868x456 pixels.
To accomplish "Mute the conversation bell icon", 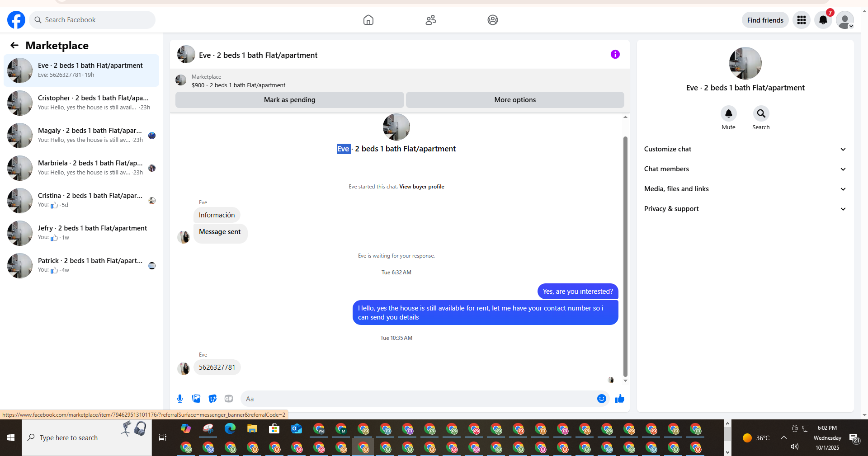I will [x=729, y=113].
